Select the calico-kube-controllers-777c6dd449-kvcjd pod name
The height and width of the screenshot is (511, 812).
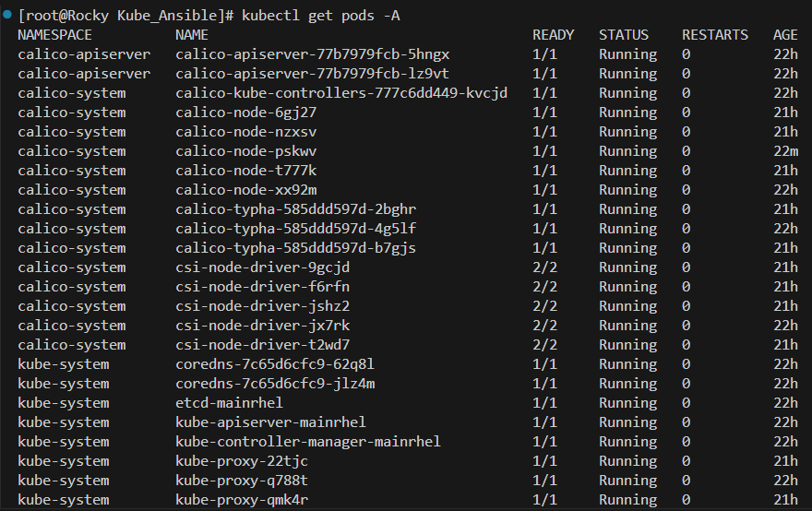point(341,93)
